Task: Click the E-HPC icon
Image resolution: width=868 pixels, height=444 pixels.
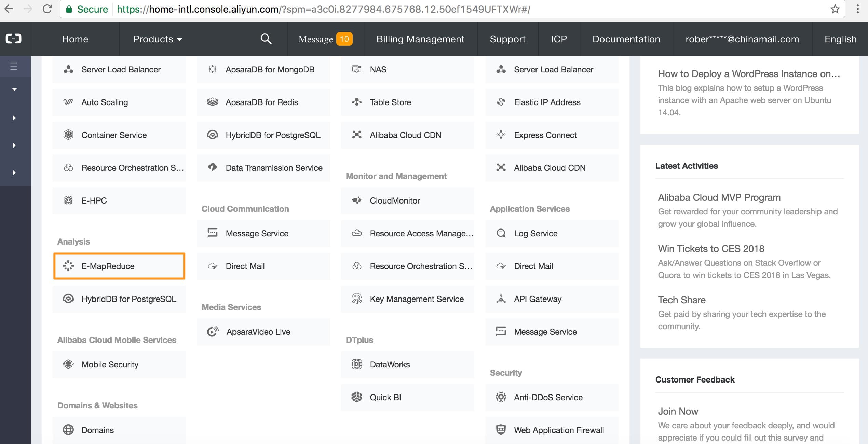Action: coord(68,200)
